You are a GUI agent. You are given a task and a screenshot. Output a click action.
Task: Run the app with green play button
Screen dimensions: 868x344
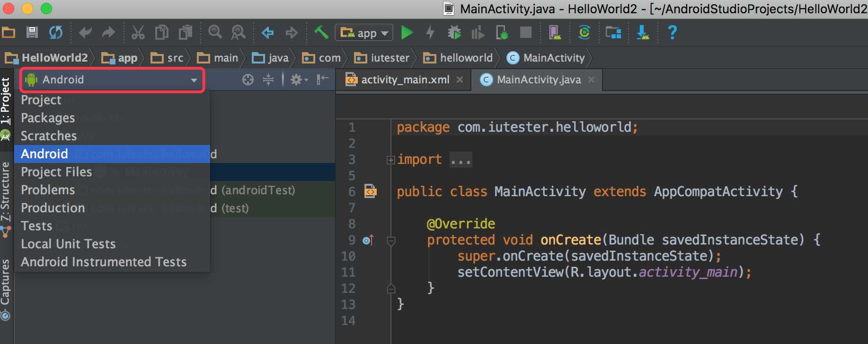pos(407,33)
